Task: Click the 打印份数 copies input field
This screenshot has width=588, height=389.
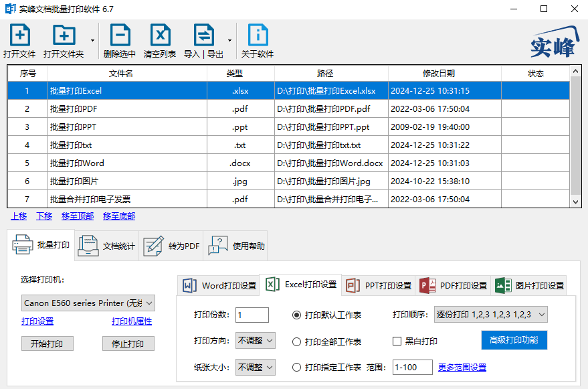Action: point(252,315)
